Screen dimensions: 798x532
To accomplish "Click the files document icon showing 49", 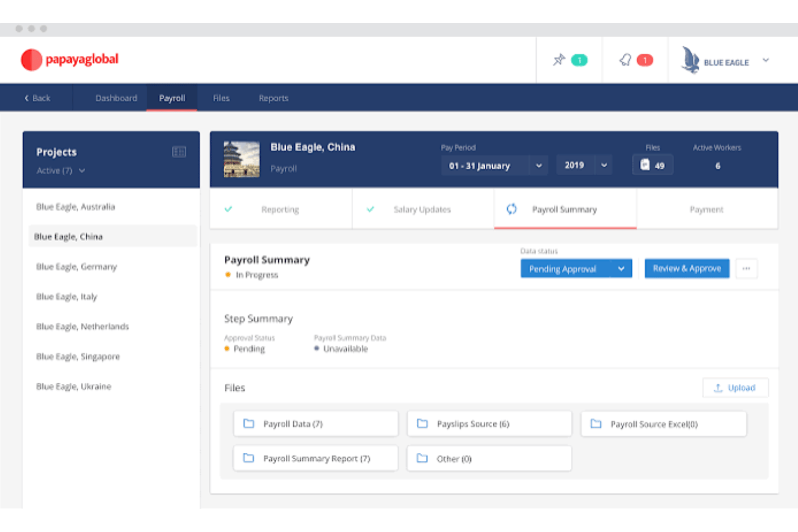I will 645,164.
